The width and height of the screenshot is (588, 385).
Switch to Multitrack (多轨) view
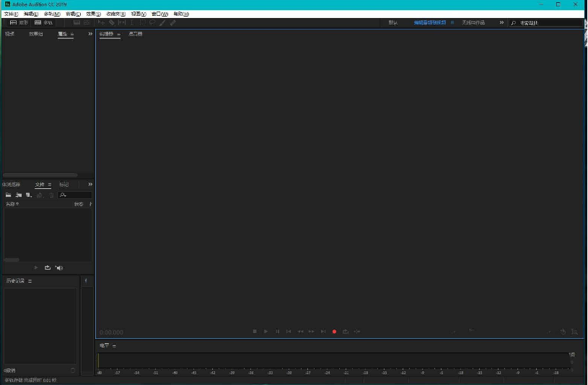pyautogui.click(x=43, y=22)
